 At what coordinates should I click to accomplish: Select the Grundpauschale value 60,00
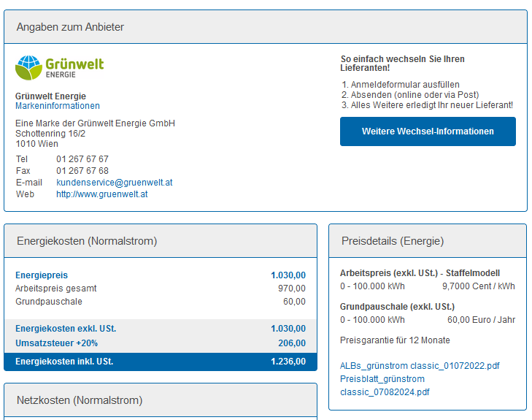click(294, 302)
